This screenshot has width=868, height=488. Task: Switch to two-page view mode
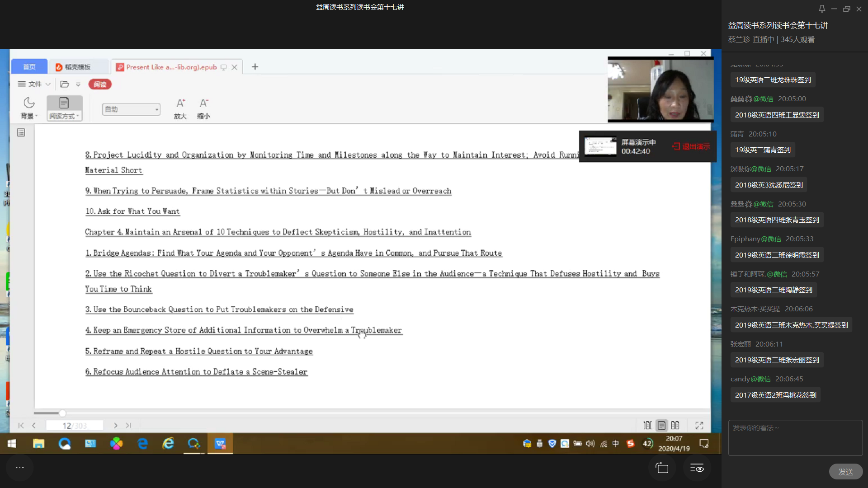click(675, 425)
